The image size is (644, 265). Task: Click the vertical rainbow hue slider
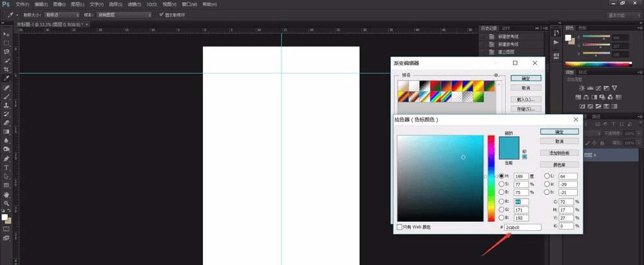pos(491,177)
